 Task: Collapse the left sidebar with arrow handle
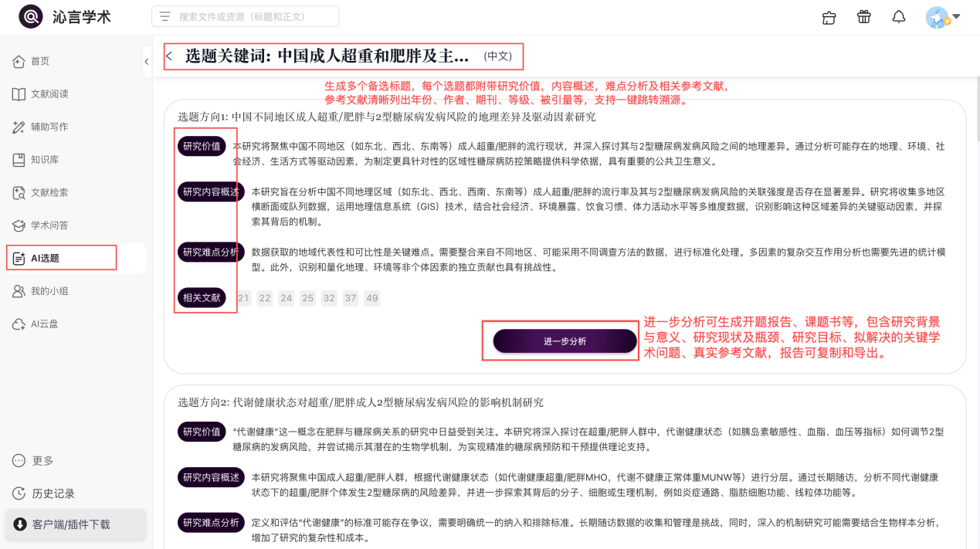tap(147, 62)
